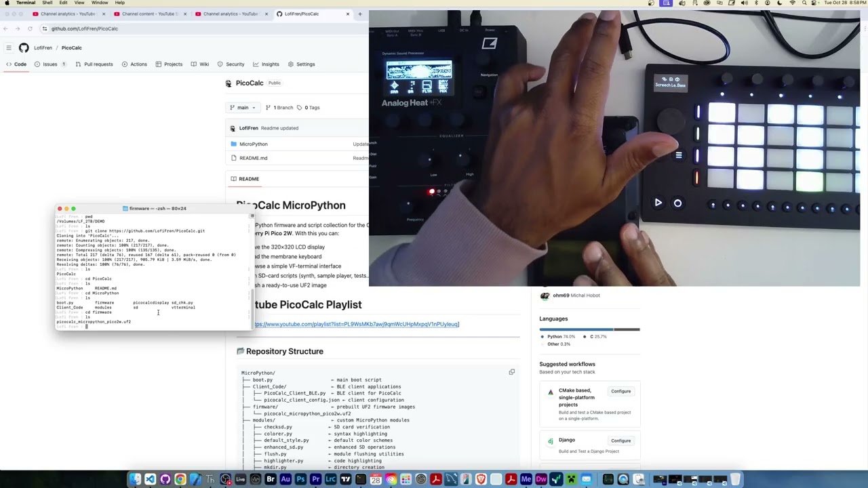Go back in browser history

point(5,28)
